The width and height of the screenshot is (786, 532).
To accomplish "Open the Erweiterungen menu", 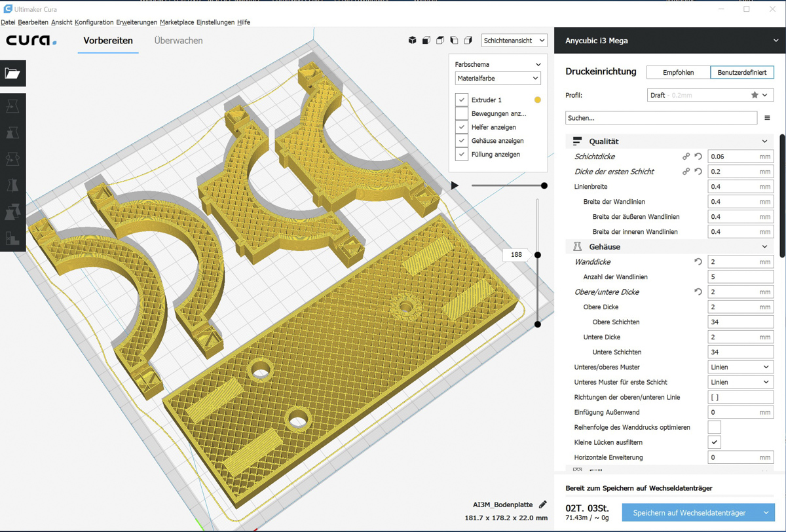I will tap(137, 22).
